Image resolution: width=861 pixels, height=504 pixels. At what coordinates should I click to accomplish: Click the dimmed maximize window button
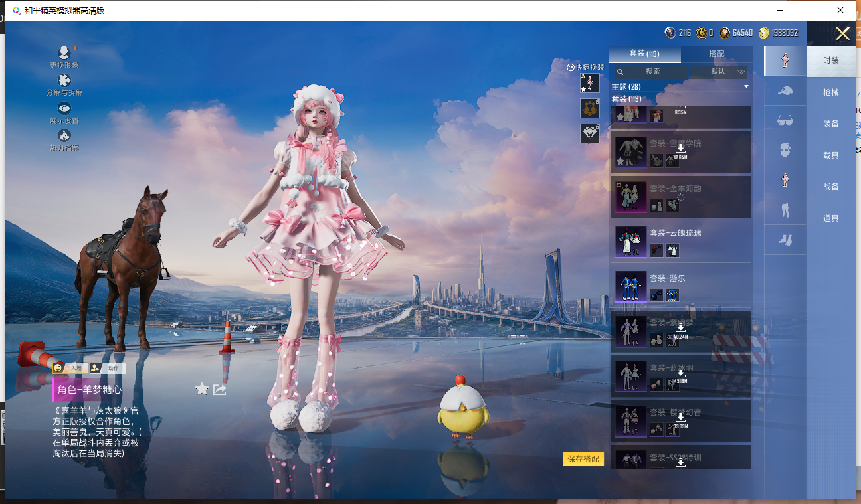point(810,10)
